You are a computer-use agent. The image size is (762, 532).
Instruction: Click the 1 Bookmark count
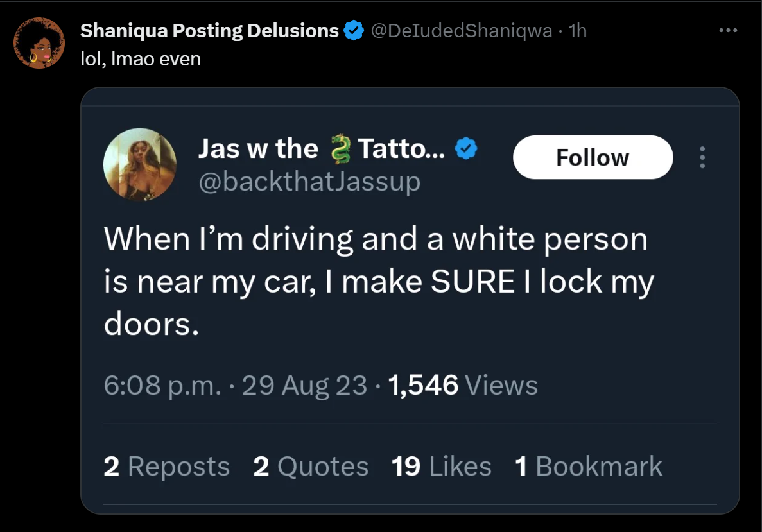pyautogui.click(x=588, y=467)
